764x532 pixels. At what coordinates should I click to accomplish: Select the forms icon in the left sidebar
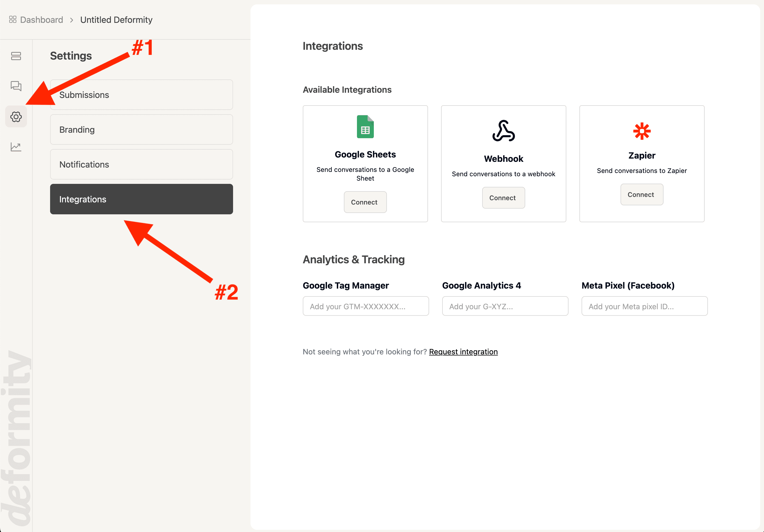click(16, 56)
